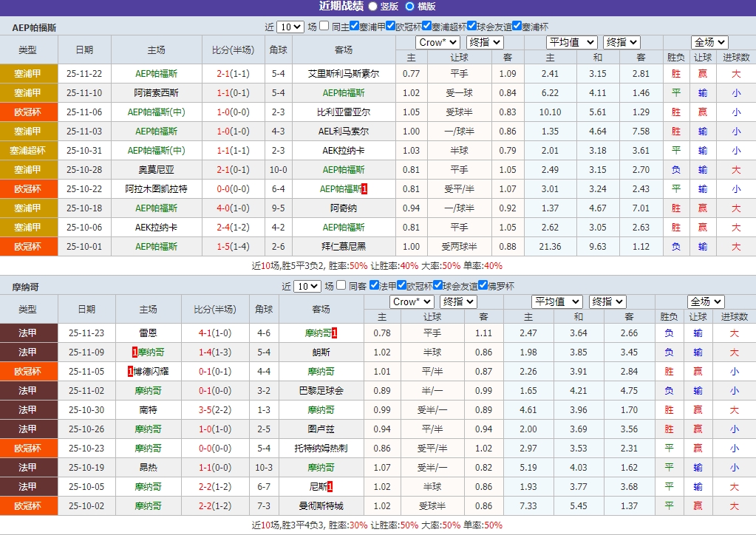Enable the 同客 checkbox in 摩纳哥 section
The image size is (756, 535).
coord(341,286)
